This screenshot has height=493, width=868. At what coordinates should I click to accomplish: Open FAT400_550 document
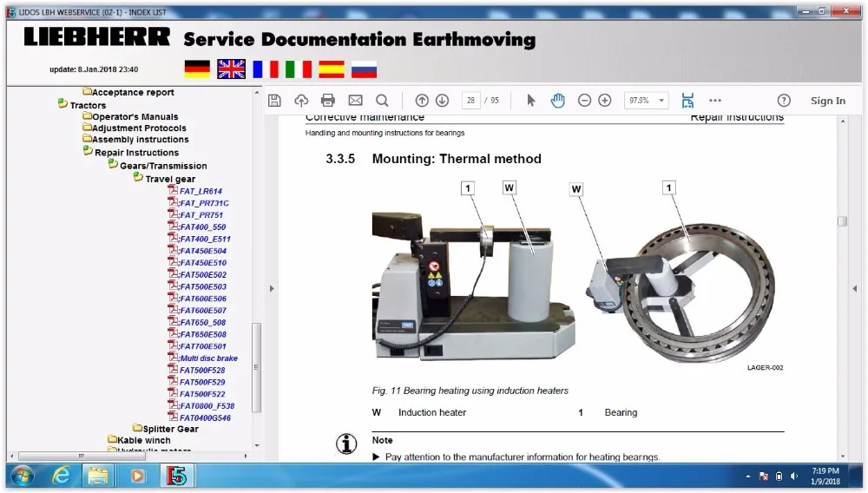(202, 227)
